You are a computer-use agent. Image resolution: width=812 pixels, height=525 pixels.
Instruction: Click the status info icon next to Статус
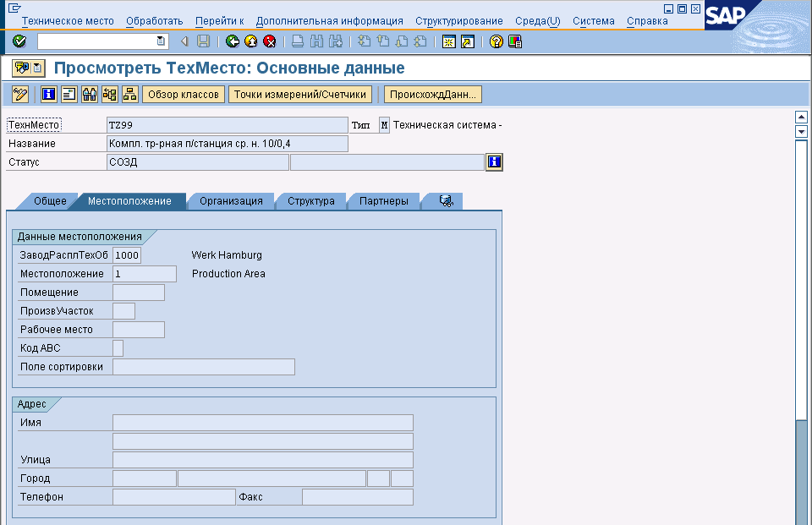pyautogui.click(x=494, y=162)
